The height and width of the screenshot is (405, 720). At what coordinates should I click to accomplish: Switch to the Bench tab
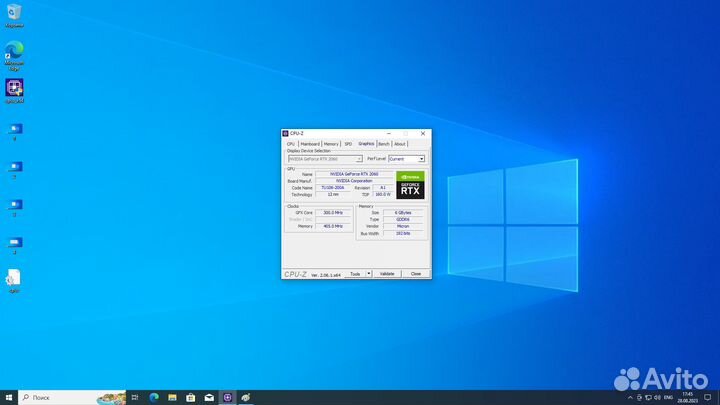coord(384,144)
